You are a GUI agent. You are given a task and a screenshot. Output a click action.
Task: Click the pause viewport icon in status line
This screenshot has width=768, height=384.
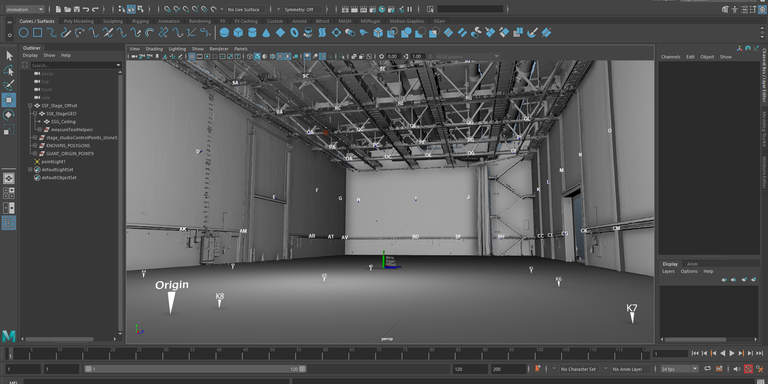tap(409, 9)
